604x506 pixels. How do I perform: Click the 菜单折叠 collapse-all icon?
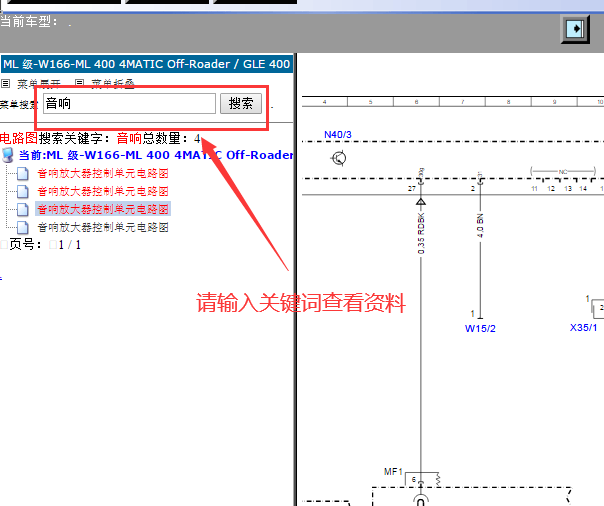point(79,83)
